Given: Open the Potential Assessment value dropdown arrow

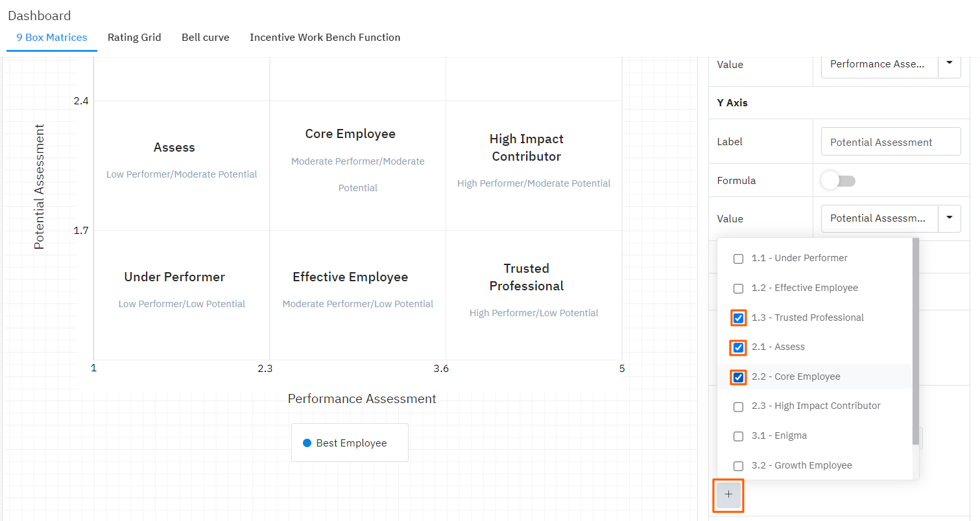Looking at the screenshot, I should tap(950, 218).
